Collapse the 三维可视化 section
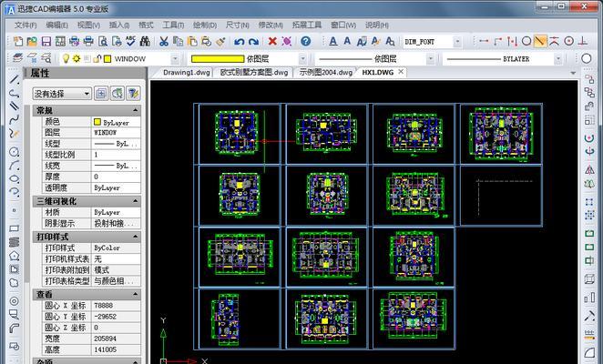The width and height of the screenshot is (603, 364). click(136, 201)
